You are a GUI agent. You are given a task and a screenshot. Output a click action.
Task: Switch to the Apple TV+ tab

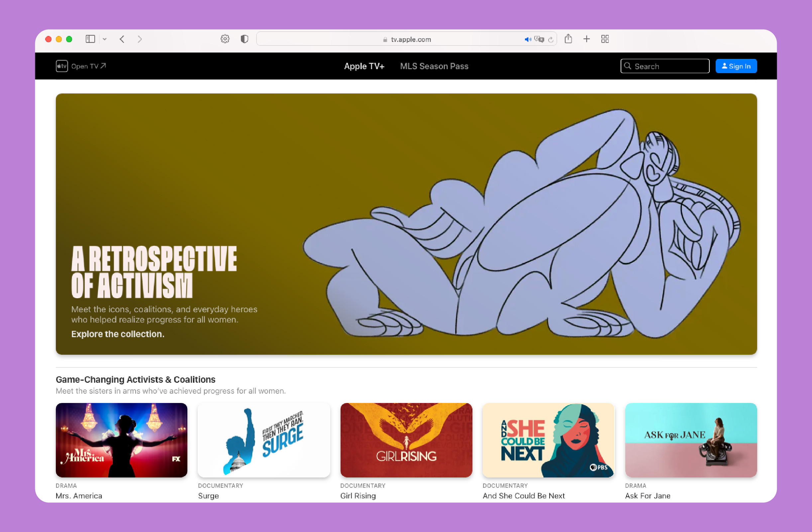click(364, 66)
